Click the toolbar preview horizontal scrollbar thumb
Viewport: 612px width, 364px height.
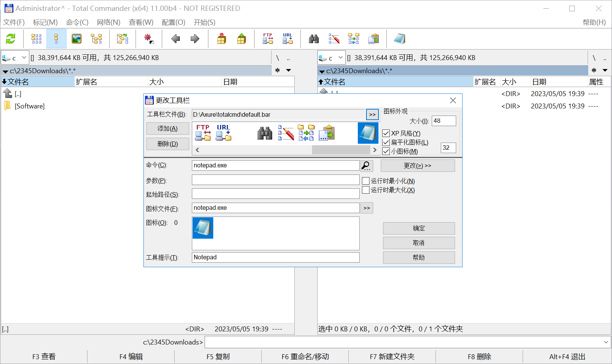click(x=341, y=150)
